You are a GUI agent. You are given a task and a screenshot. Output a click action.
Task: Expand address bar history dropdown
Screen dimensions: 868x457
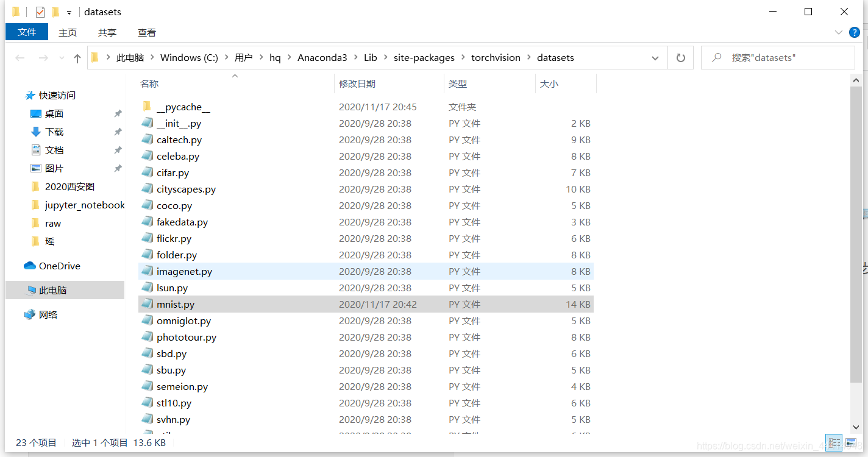[x=655, y=58]
